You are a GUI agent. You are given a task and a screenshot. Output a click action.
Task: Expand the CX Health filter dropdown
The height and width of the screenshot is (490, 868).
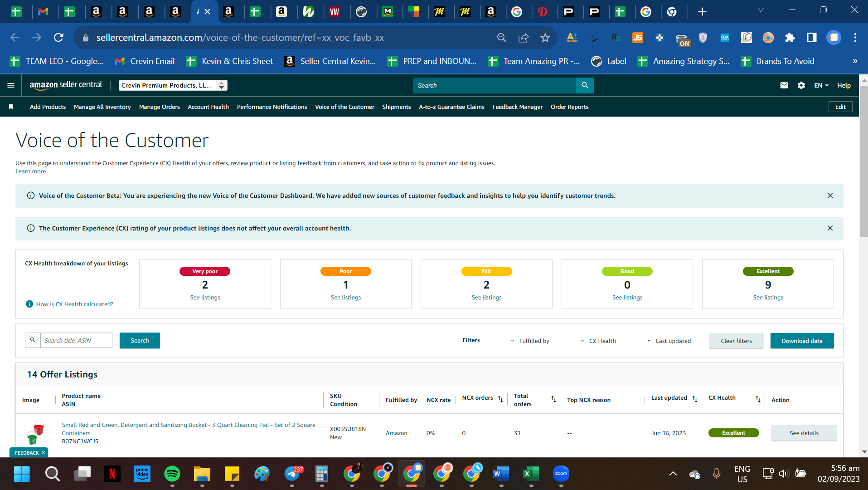(598, 341)
